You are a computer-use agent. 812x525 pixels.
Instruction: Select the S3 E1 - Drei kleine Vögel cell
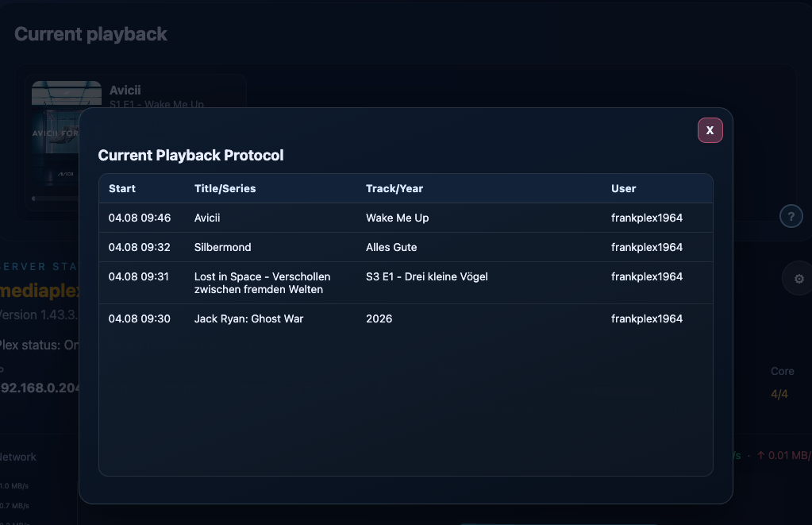pos(427,276)
